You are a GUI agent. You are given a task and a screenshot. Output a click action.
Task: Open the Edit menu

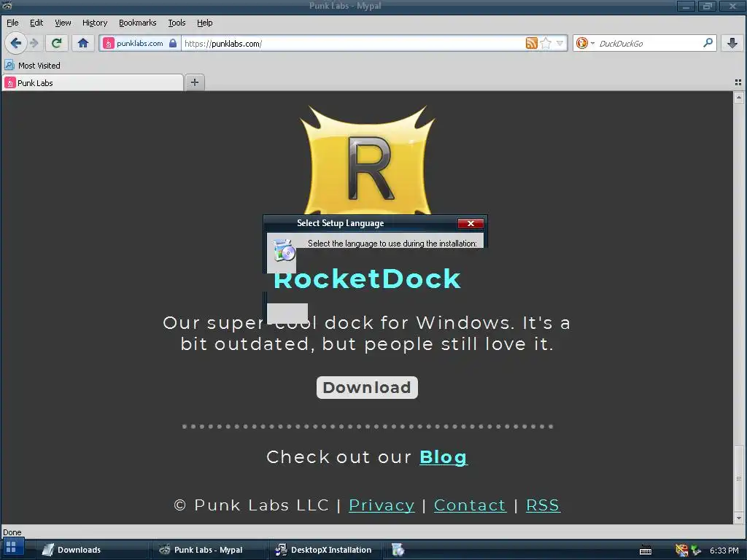[x=36, y=23]
